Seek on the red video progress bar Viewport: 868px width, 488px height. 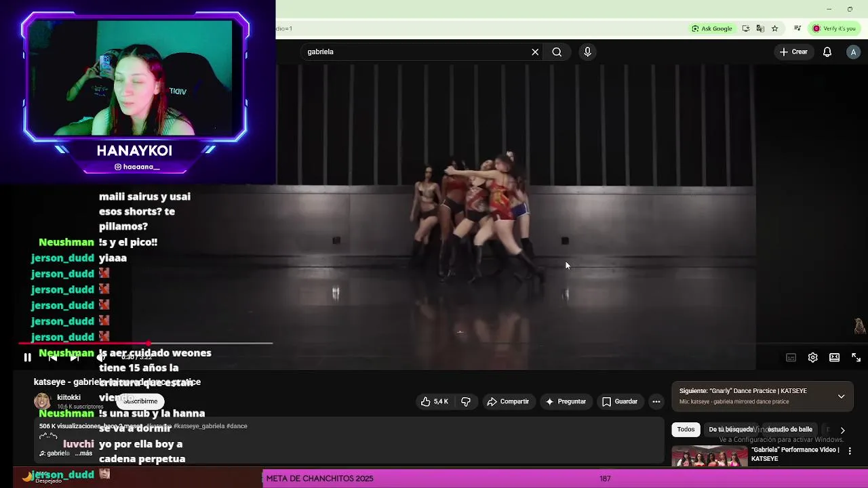click(146, 344)
